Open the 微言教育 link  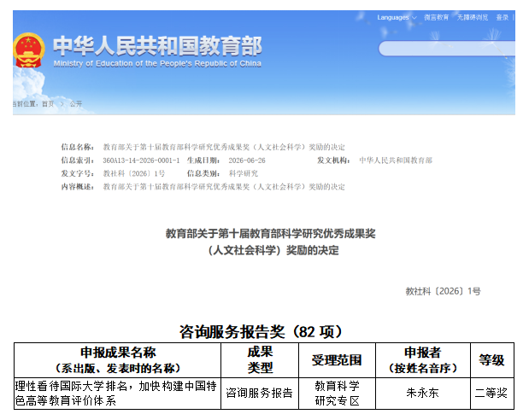coord(436,18)
